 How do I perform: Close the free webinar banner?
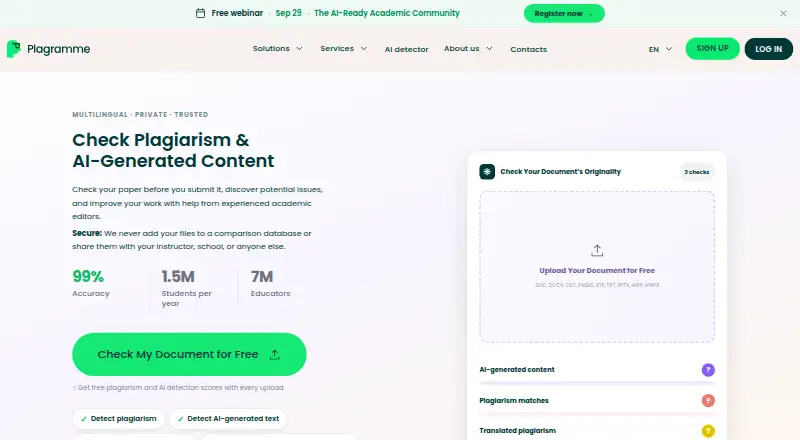pyautogui.click(x=783, y=13)
